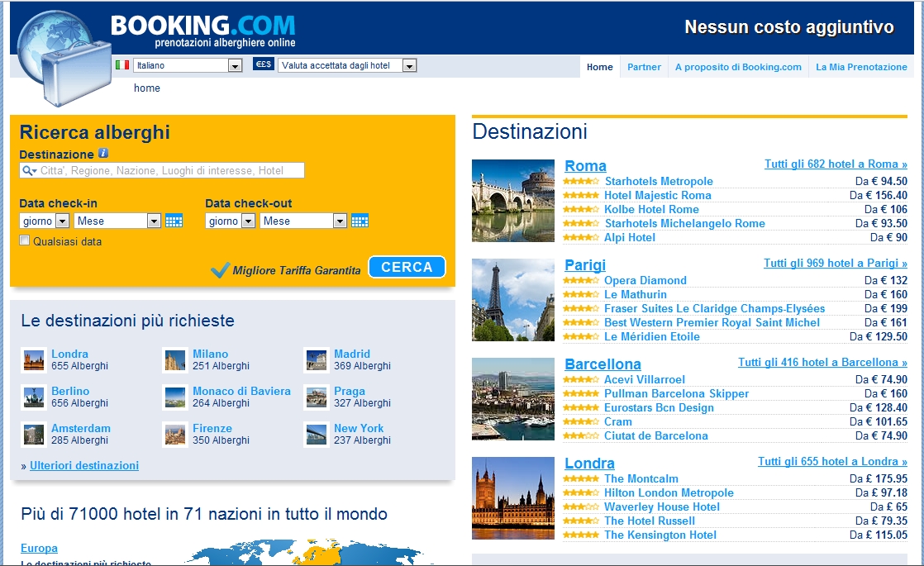Click the Roma bridge photo thumbnail
Screen dimensions: 924x566
[x=513, y=201]
